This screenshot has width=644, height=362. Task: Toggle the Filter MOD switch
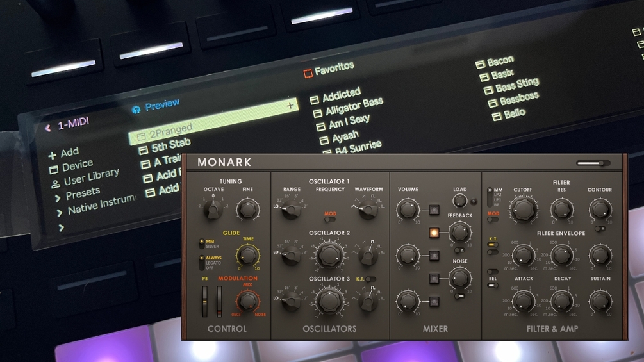tap(493, 220)
